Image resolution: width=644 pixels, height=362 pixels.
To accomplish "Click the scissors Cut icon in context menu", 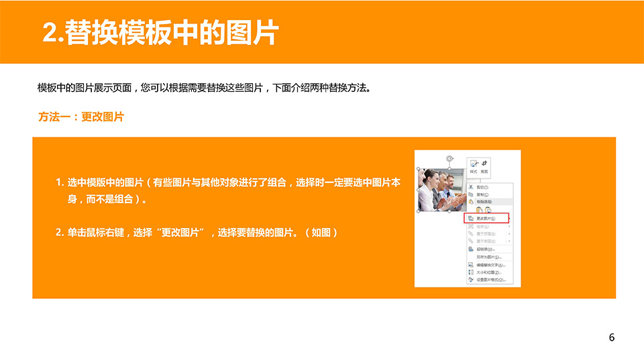I will coord(471,187).
